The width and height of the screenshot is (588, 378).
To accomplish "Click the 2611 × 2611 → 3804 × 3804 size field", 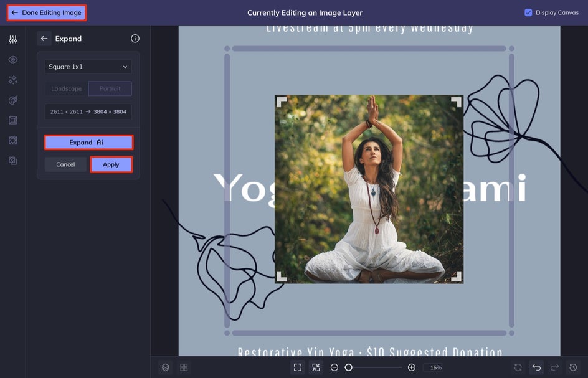I will point(88,111).
